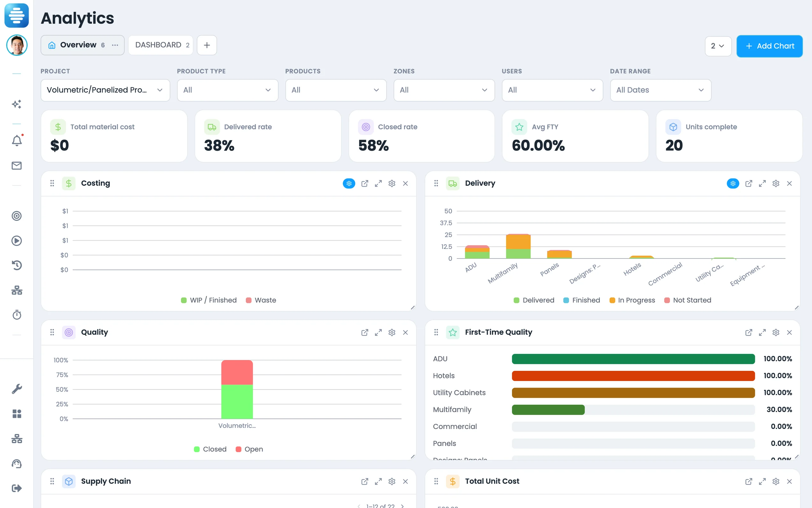Open Costing chart in new window
Image resolution: width=812 pixels, height=508 pixels.
coord(365,184)
